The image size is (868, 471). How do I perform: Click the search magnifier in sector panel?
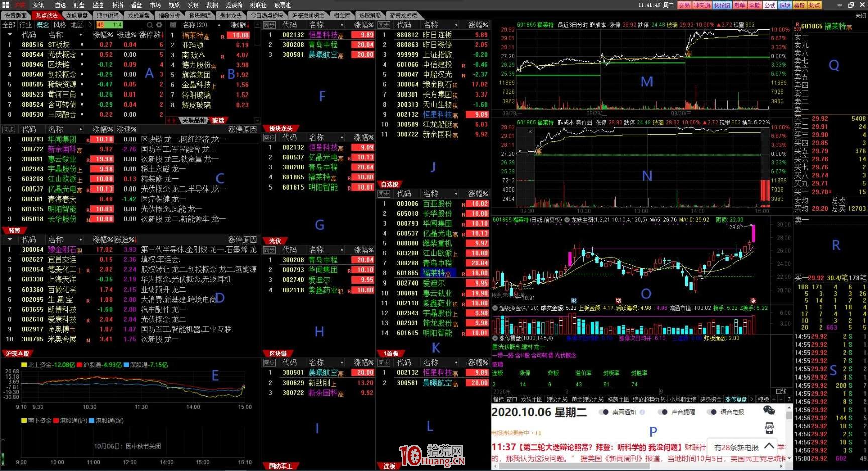(x=150, y=25)
